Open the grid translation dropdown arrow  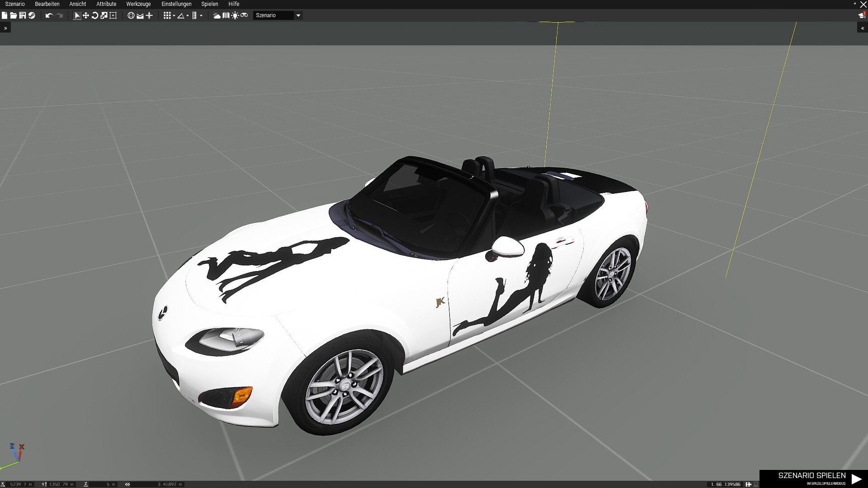coord(174,16)
